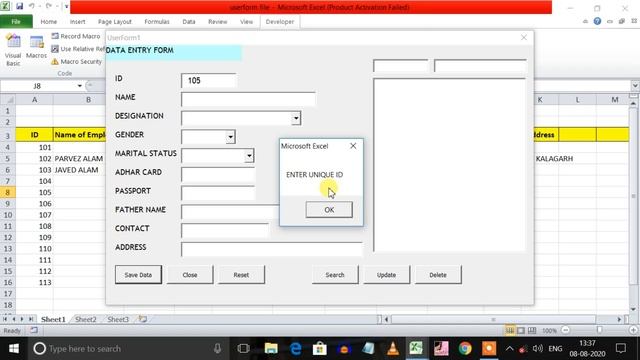The width and height of the screenshot is (640, 360).
Task: Click the Page Break Preview icon in the status bar
Action: point(532,330)
